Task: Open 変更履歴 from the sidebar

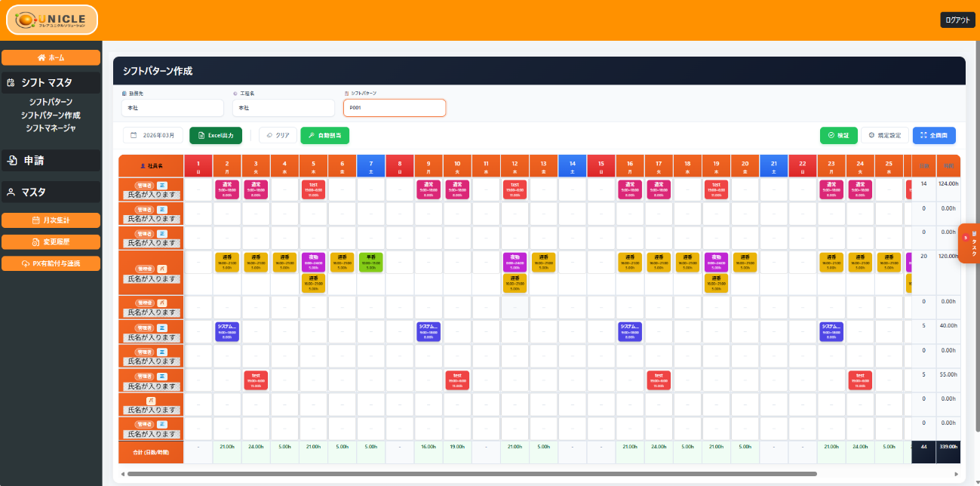Action: (51, 242)
